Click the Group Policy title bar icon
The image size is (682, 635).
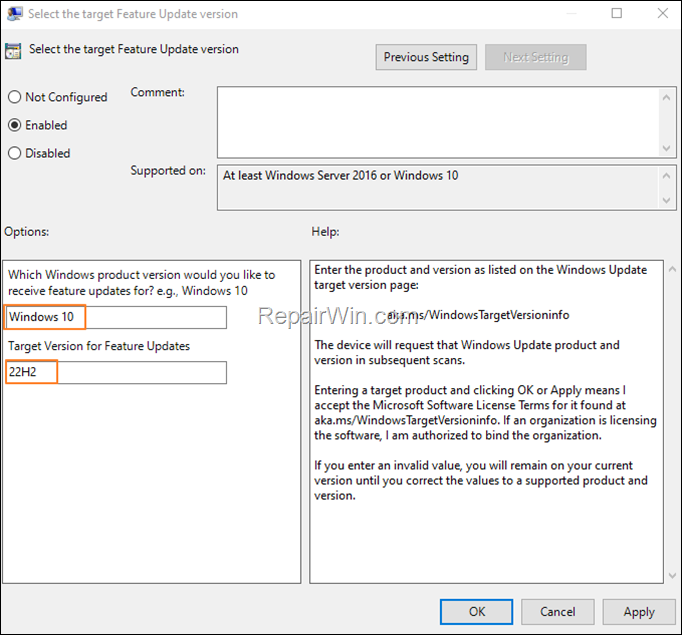click(x=15, y=13)
